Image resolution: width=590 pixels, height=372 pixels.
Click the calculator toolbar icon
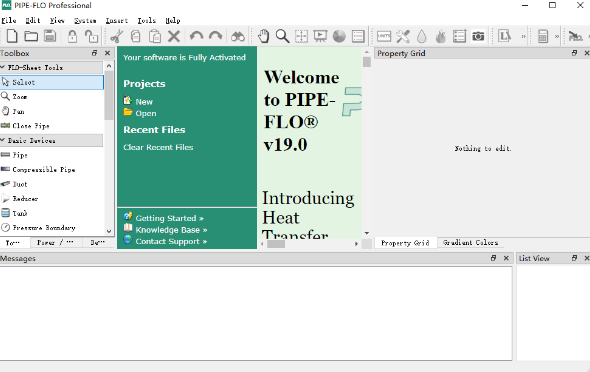coord(543,36)
